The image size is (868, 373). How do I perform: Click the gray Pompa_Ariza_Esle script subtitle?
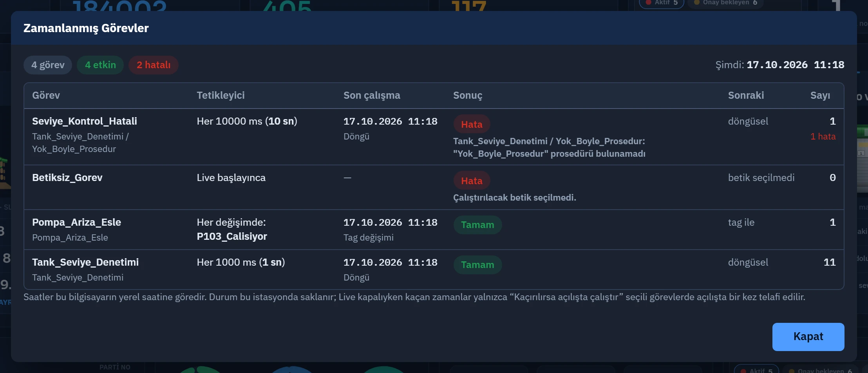pyautogui.click(x=70, y=238)
